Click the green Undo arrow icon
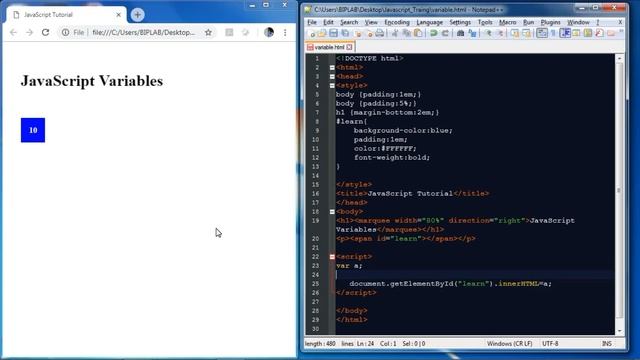The width and height of the screenshot is (640, 360). tap(433, 33)
